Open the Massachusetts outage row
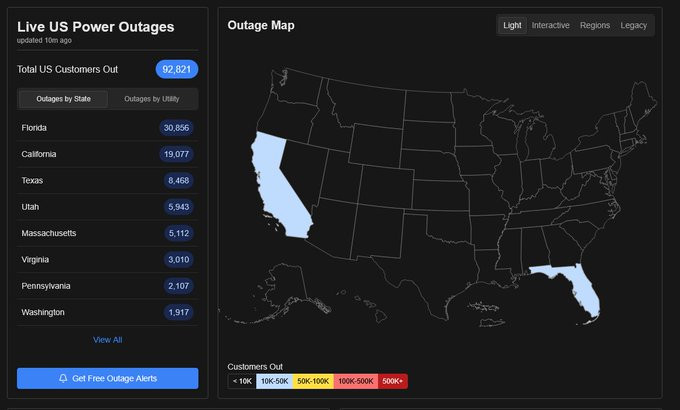 [108, 233]
